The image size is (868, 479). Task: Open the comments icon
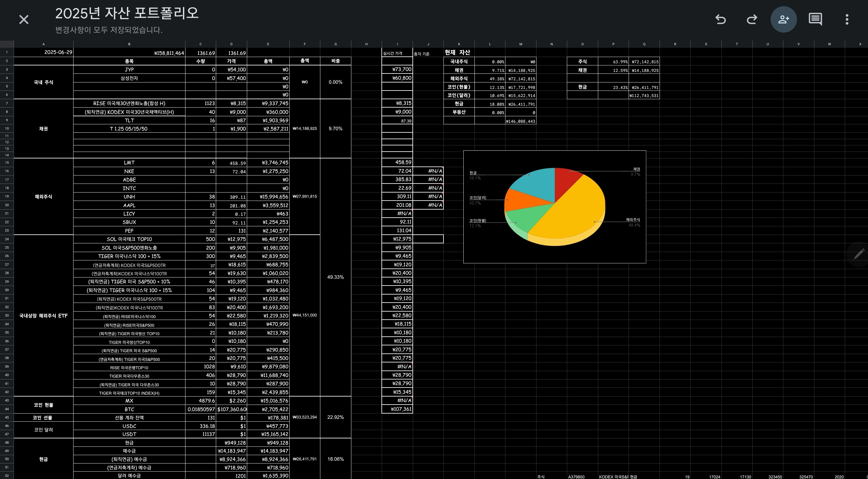click(x=815, y=20)
